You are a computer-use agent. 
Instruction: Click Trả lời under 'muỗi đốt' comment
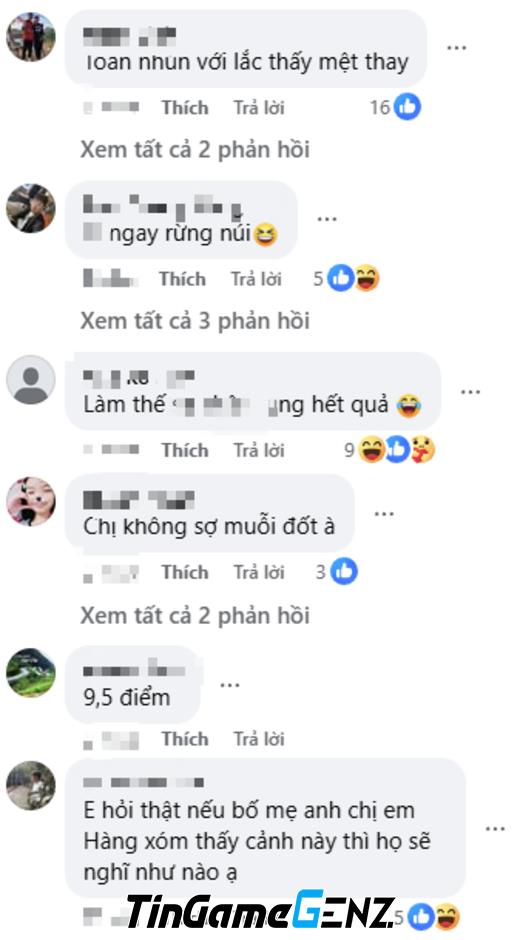[x=259, y=572]
